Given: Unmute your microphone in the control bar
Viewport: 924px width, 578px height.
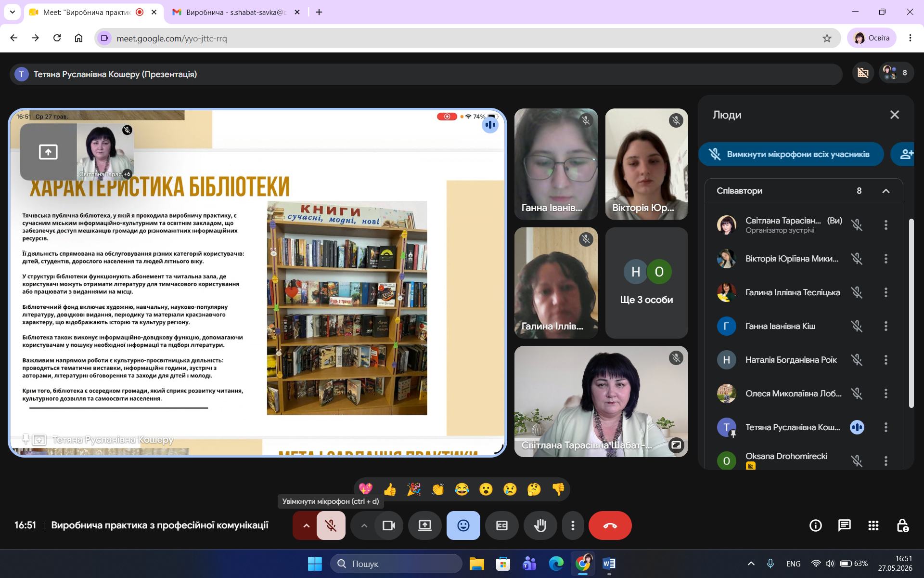Looking at the screenshot, I should click(x=331, y=525).
